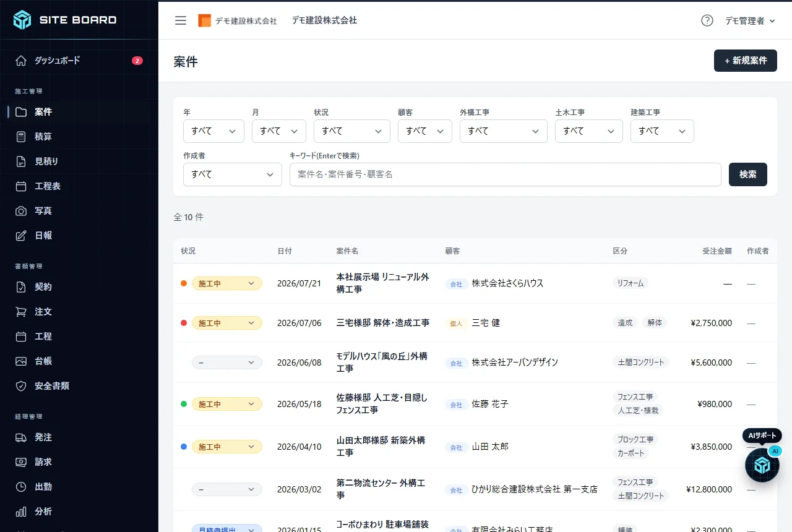The height and width of the screenshot is (532, 792).
Task: Click the 写真 camera icon
Action: pos(21,211)
